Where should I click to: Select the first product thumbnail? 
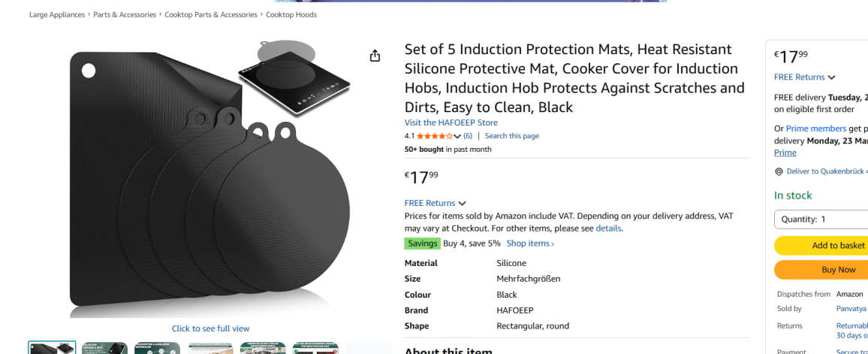point(52,348)
